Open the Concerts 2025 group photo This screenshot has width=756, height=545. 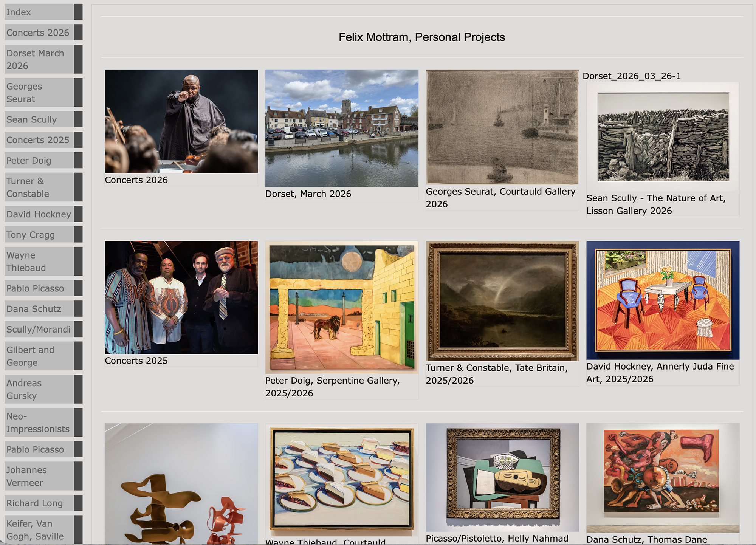click(181, 297)
